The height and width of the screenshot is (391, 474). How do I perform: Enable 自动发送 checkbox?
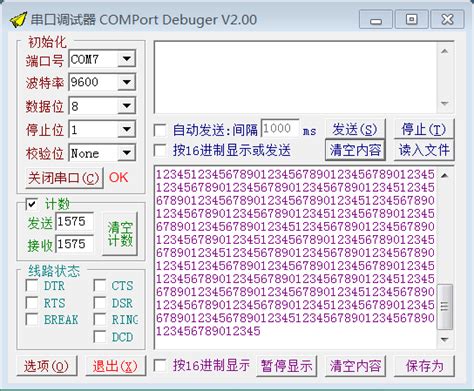tap(160, 130)
